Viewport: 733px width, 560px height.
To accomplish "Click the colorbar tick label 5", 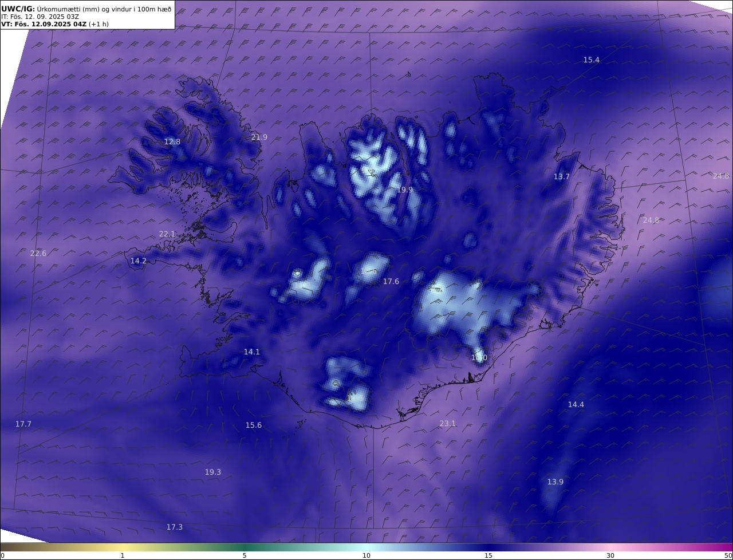I will pos(245,555).
